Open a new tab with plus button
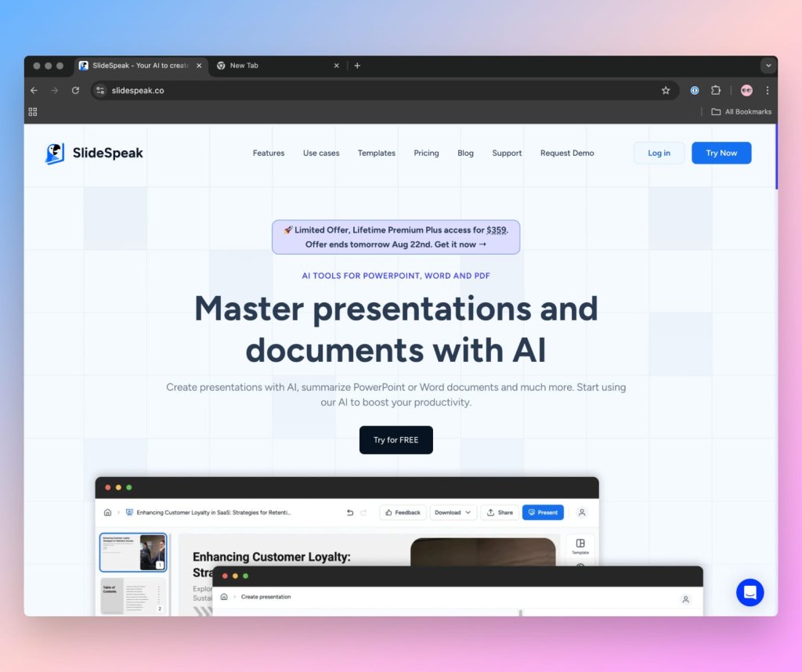Viewport: 802px width, 672px height. (357, 66)
